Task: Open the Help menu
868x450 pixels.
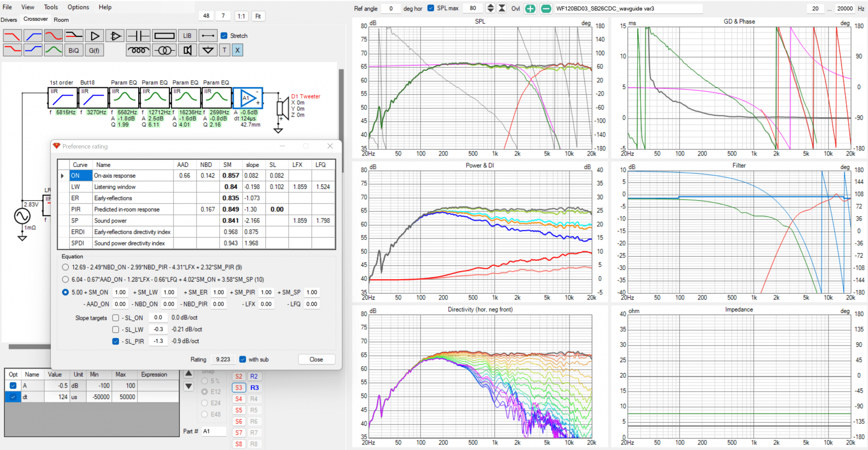Action: [105, 7]
